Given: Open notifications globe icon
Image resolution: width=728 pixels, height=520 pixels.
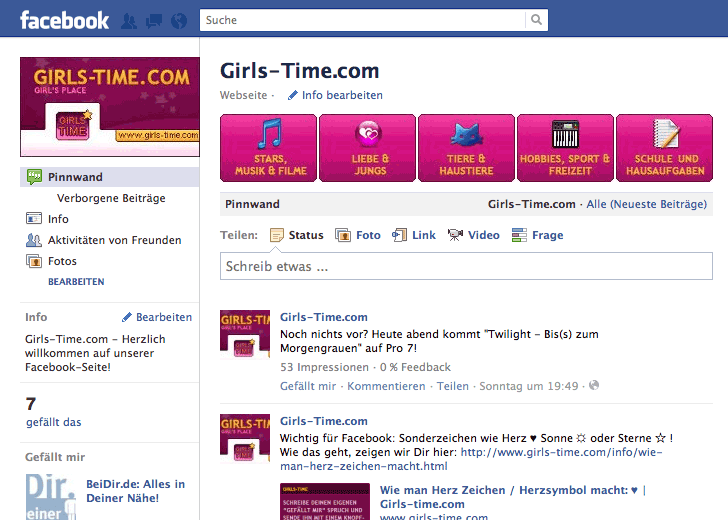Looking at the screenshot, I should pos(179,20).
